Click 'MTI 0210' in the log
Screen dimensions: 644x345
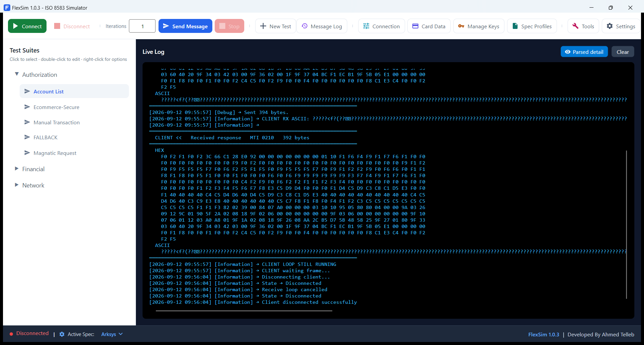[x=262, y=138]
